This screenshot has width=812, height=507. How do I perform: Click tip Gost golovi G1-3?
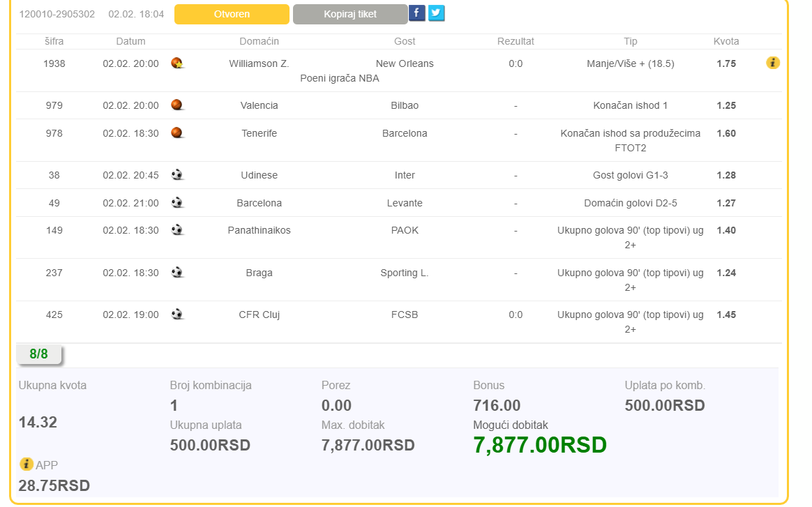630,176
